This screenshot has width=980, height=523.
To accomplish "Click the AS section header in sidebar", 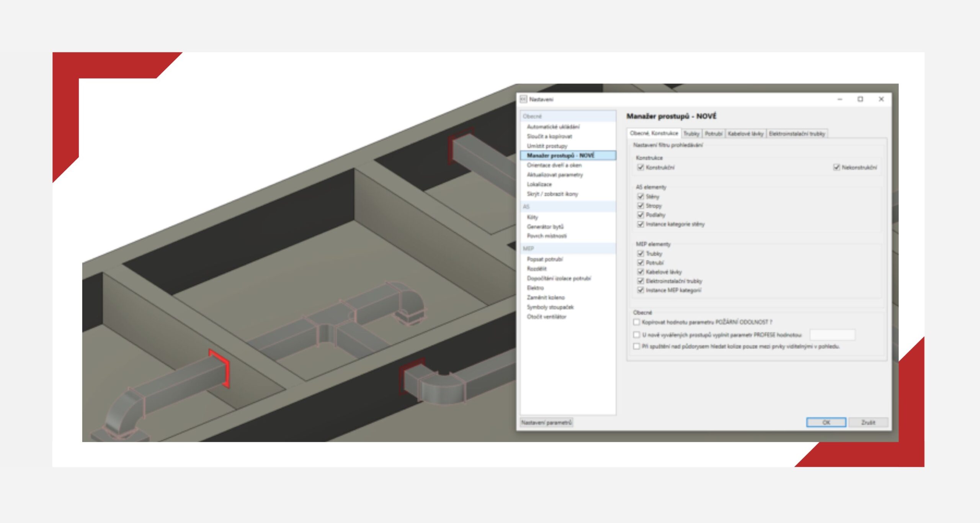I will tap(568, 207).
